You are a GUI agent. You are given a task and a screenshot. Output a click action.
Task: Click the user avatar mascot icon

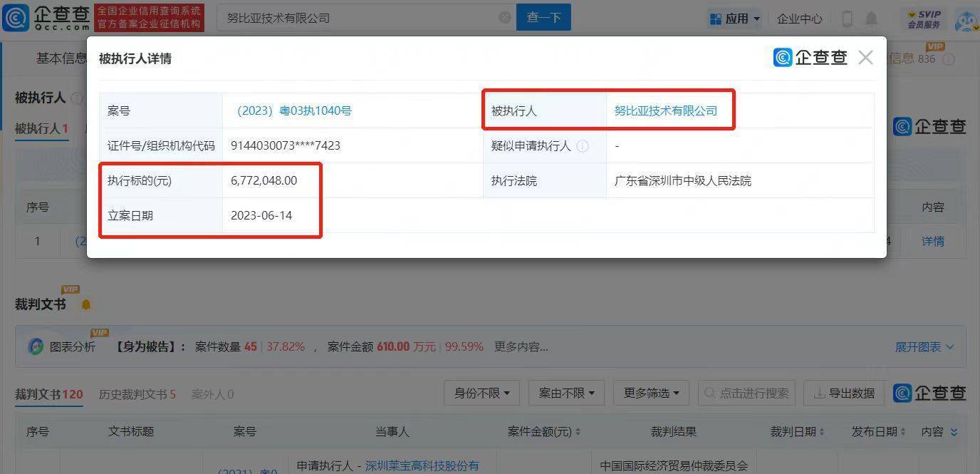(966, 21)
